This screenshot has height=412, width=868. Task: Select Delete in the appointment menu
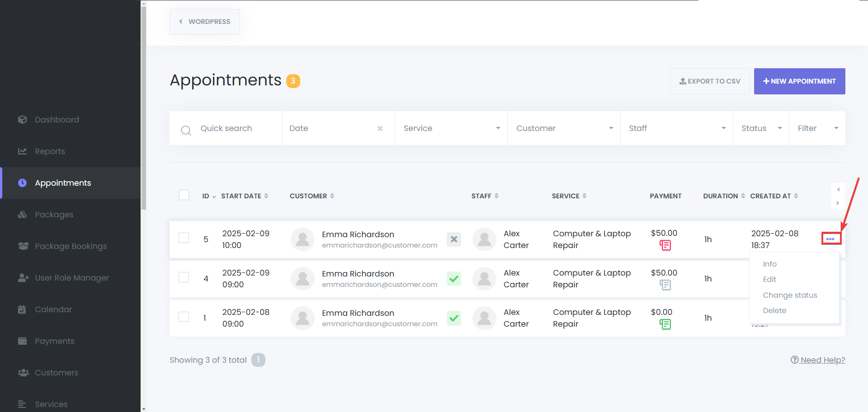point(774,310)
